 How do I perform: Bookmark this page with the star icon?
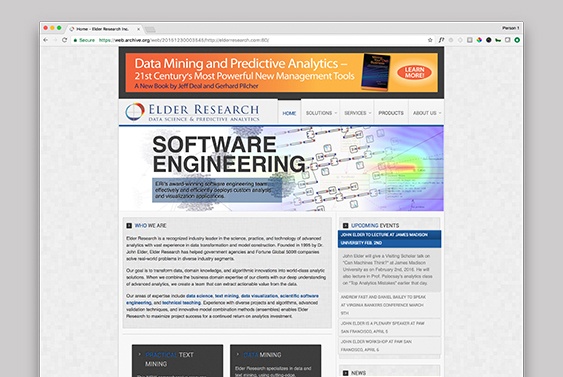430,40
